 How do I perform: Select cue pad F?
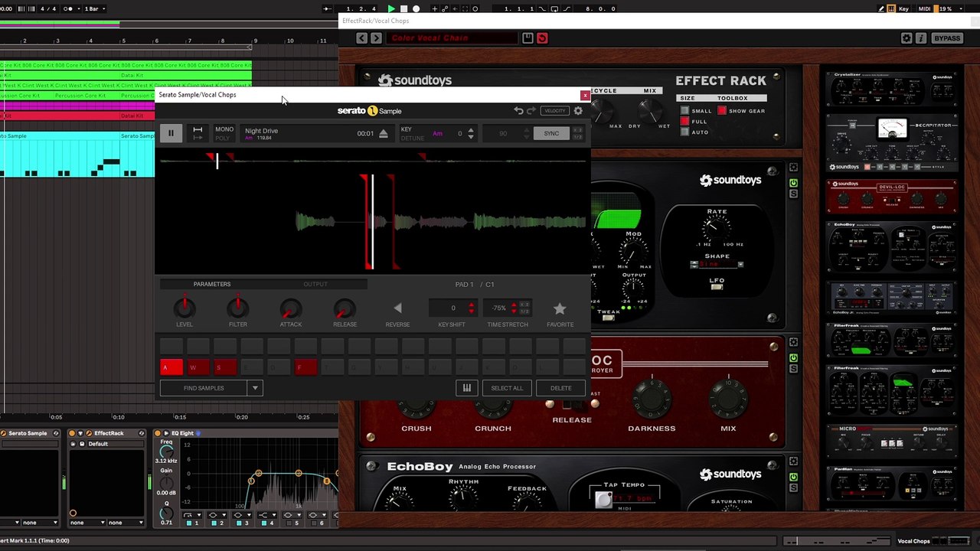[305, 367]
